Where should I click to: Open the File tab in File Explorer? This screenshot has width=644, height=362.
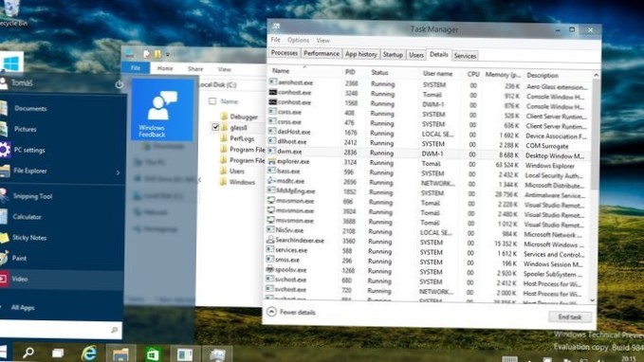[136, 67]
